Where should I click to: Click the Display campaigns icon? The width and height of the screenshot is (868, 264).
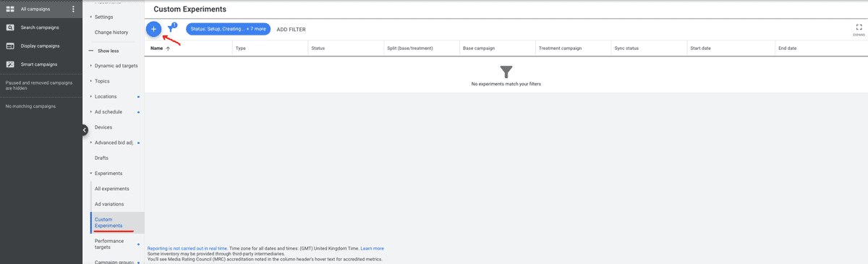click(x=10, y=46)
